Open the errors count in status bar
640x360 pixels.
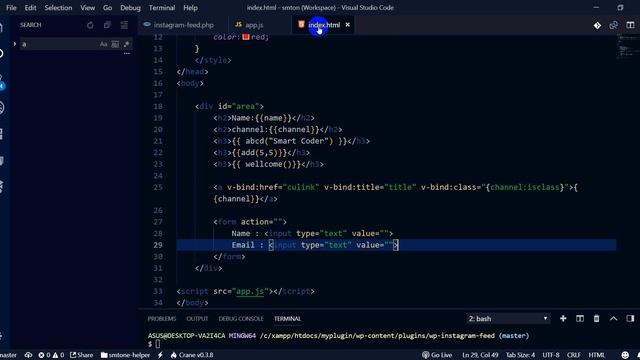pos(44,355)
